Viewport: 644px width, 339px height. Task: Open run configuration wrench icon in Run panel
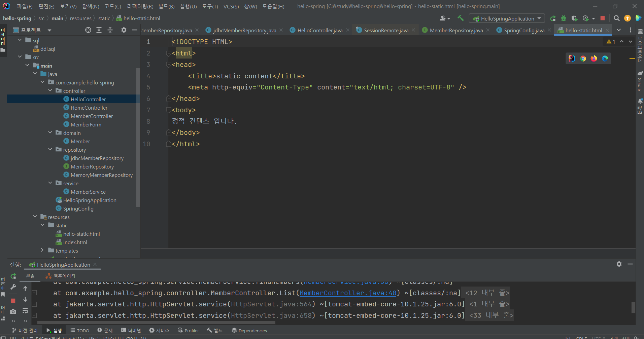coord(13,287)
